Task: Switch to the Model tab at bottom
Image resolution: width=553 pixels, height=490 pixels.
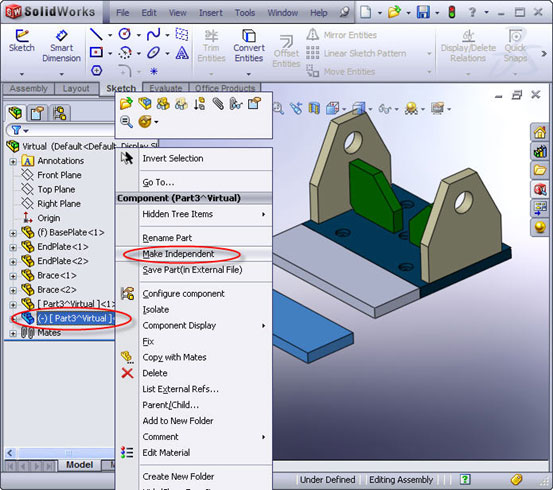Action: coord(80,465)
